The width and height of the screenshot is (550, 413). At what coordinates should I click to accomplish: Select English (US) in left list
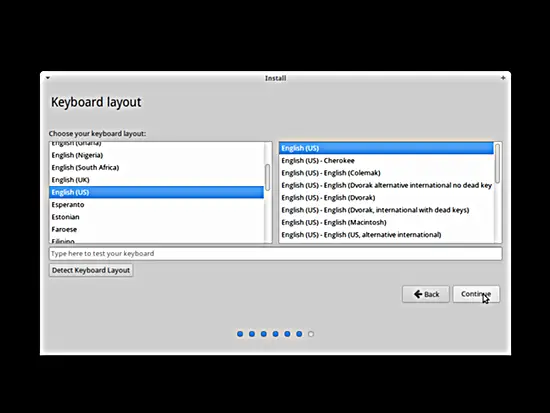(156, 192)
